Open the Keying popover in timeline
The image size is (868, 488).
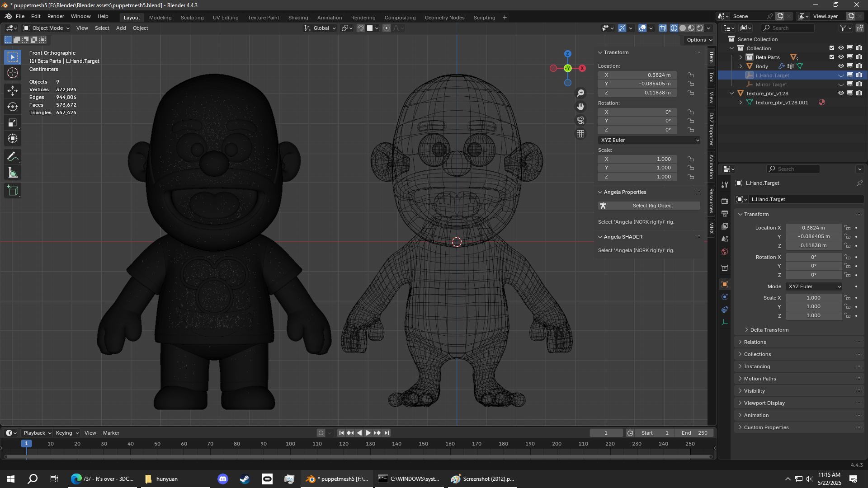tap(67, 433)
